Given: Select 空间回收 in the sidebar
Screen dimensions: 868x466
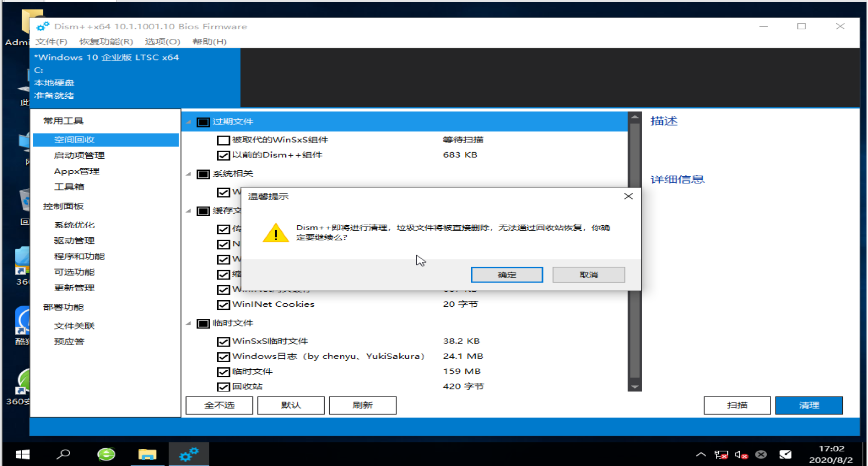Looking at the screenshot, I should 106,140.
